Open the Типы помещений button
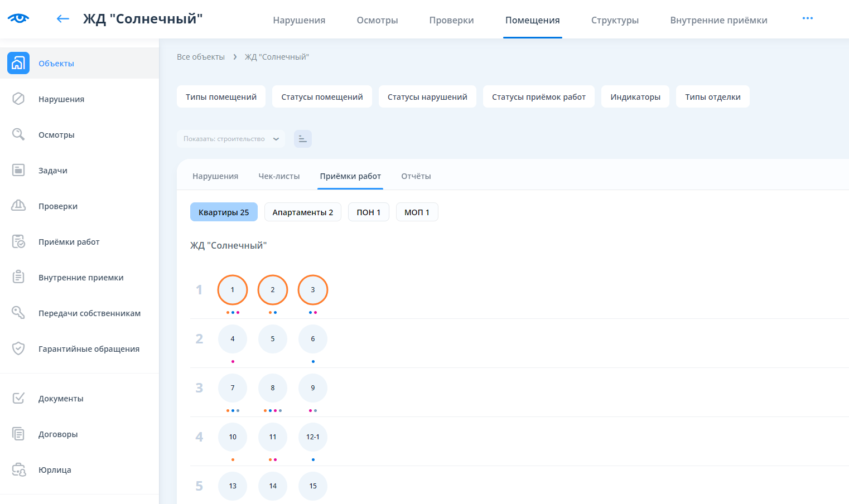The image size is (849, 504). (x=221, y=96)
